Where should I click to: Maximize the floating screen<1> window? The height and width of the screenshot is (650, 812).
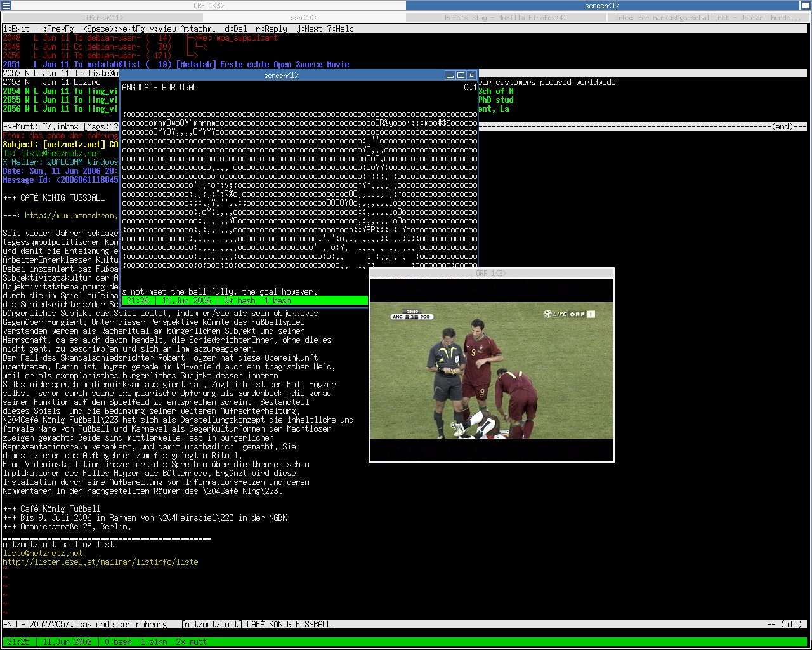[461, 75]
